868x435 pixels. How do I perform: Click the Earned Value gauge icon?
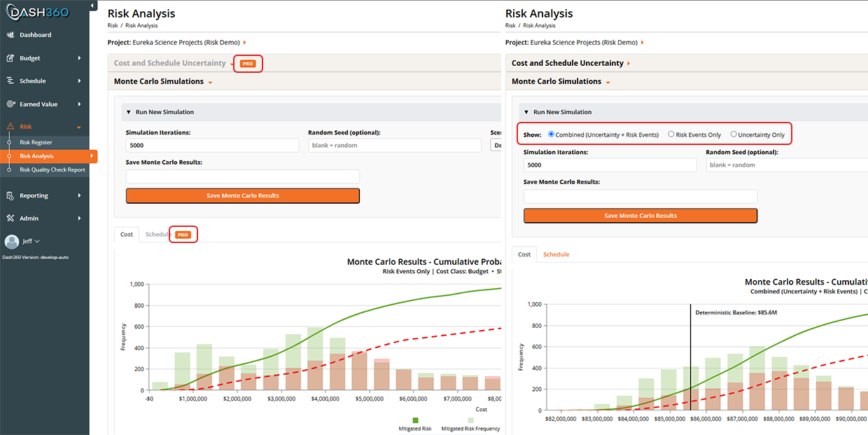(x=11, y=104)
